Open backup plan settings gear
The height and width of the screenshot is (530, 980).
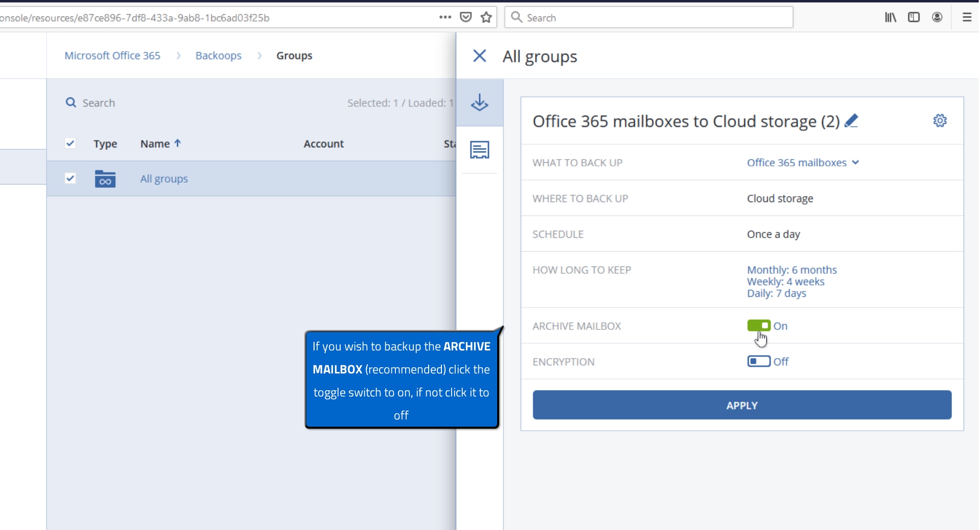pos(940,121)
